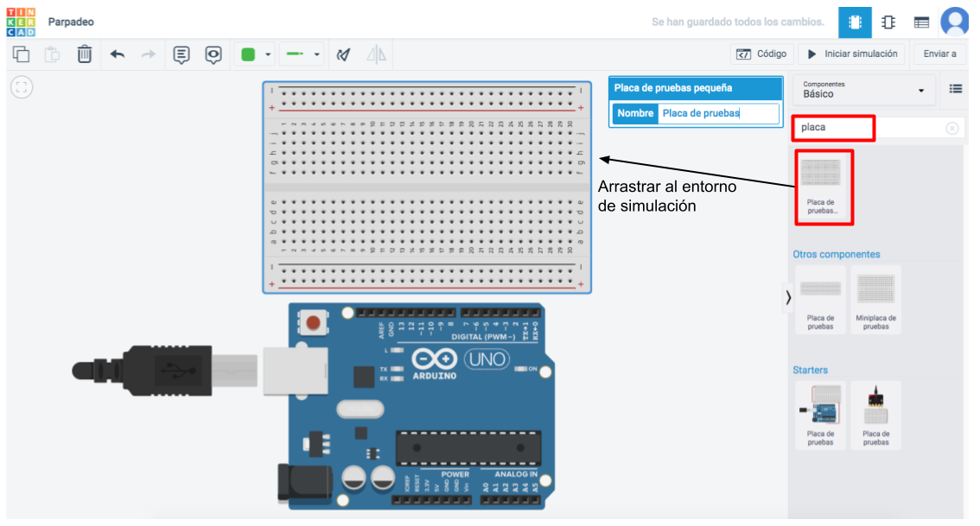
Task: Toggle components list view icon
Action: 956,89
